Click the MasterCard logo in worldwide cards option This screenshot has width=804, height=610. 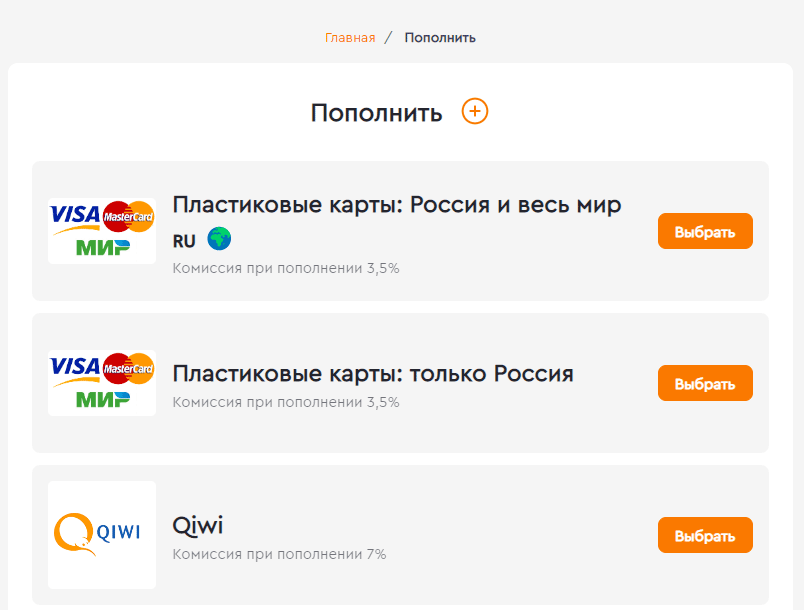pyautogui.click(x=128, y=216)
